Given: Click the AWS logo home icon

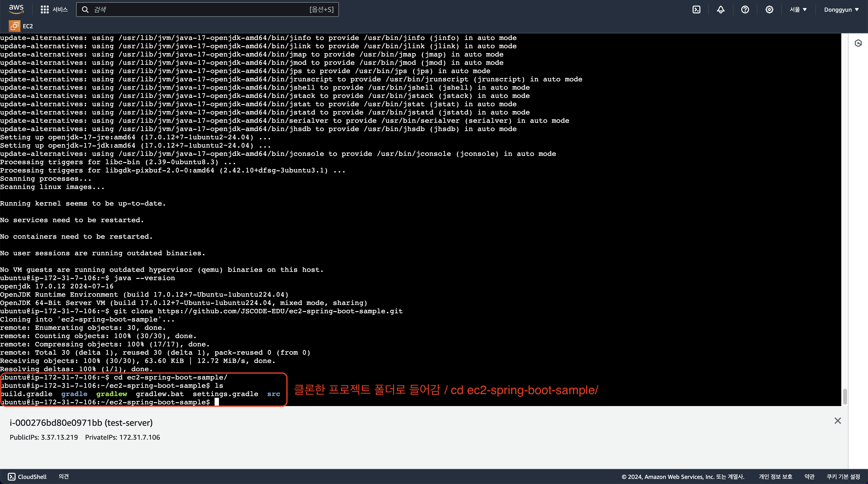Looking at the screenshot, I should click(x=16, y=9).
